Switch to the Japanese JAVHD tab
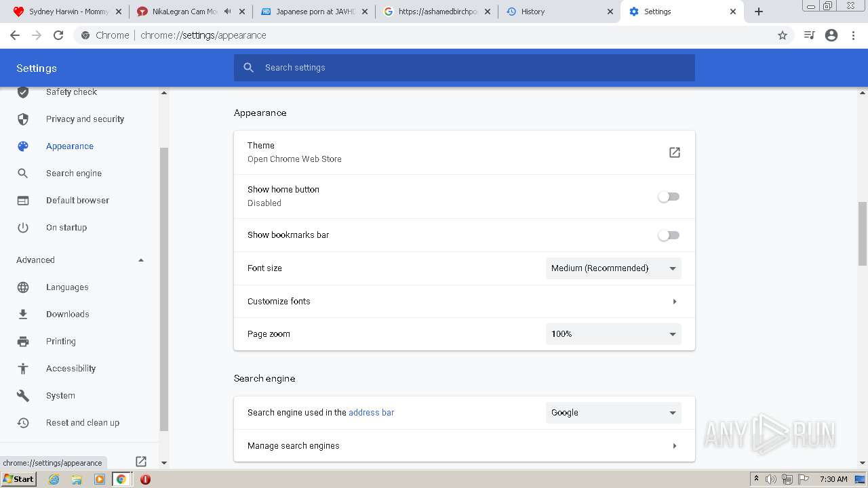 point(315,12)
